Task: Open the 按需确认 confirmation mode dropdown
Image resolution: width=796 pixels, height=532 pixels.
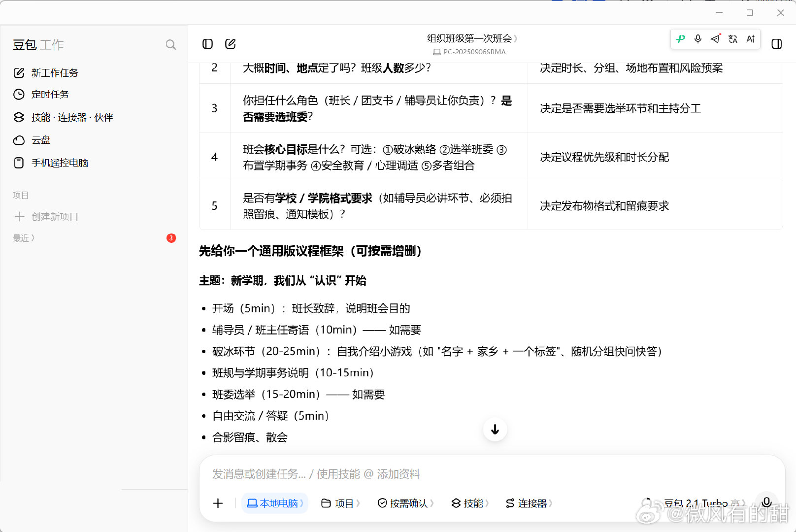Action: 405,503
